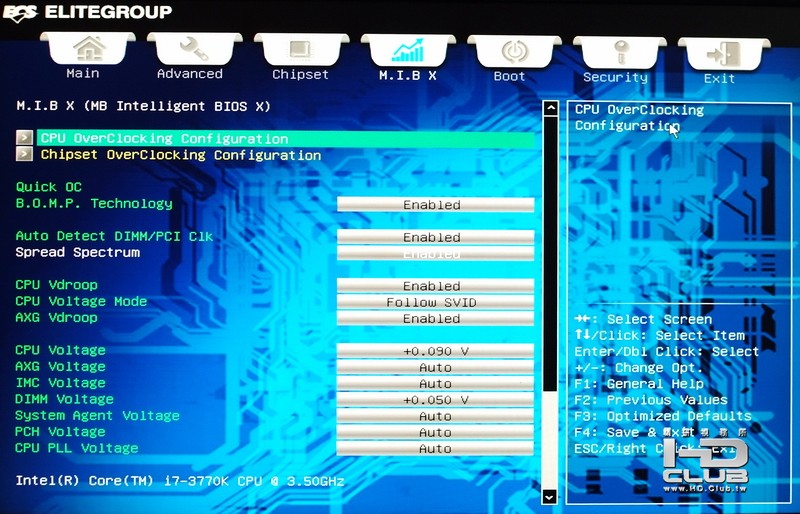Viewport: 800px width, 514px height.
Task: Open the Chipset chip icon
Action: click(x=301, y=51)
